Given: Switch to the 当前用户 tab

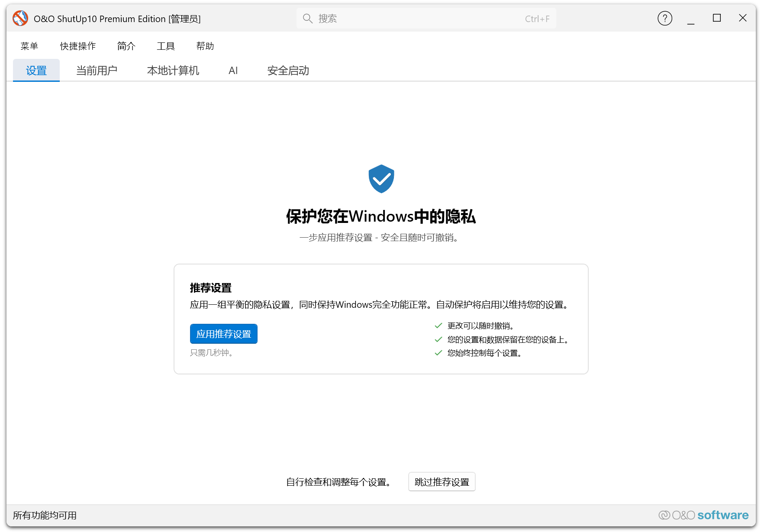Looking at the screenshot, I should point(97,70).
